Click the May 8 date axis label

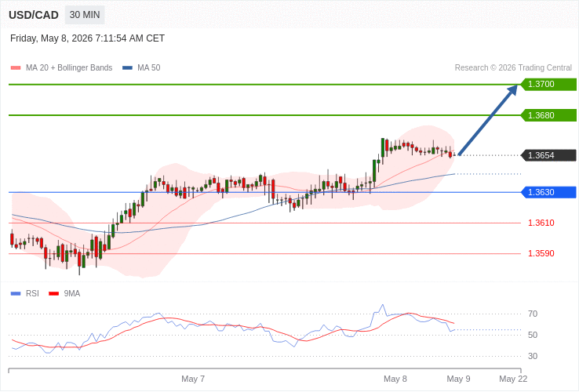pos(395,379)
